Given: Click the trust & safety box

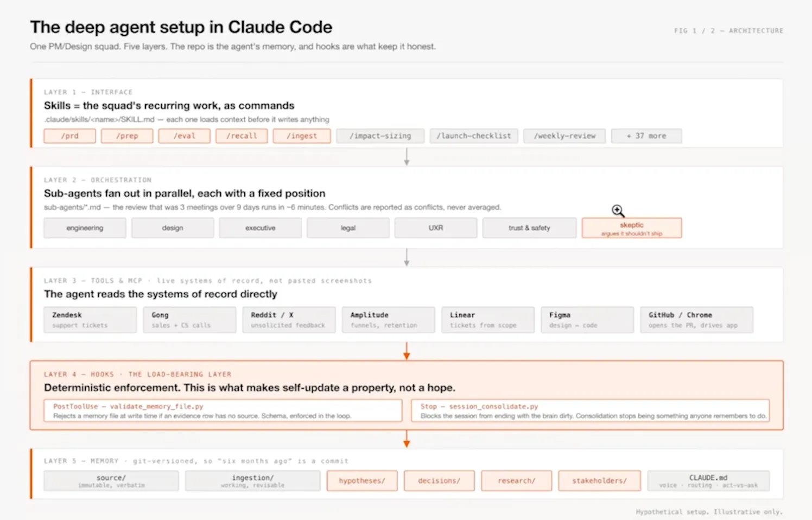Looking at the screenshot, I should (x=529, y=228).
